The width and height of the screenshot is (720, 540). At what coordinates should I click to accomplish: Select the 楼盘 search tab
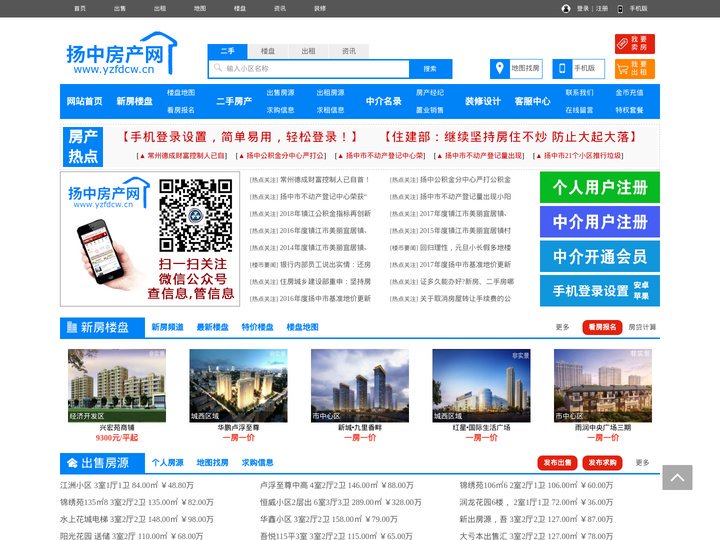268,51
